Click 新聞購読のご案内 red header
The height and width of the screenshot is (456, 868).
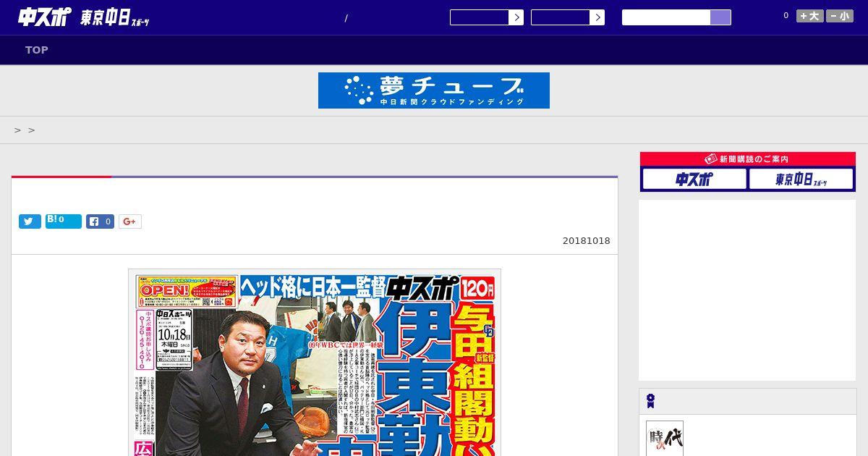point(748,159)
